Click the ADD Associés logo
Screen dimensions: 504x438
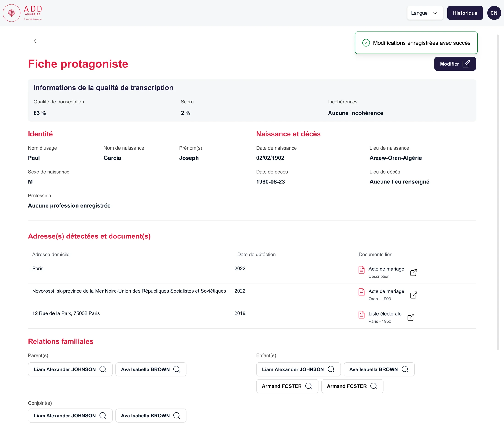click(22, 13)
